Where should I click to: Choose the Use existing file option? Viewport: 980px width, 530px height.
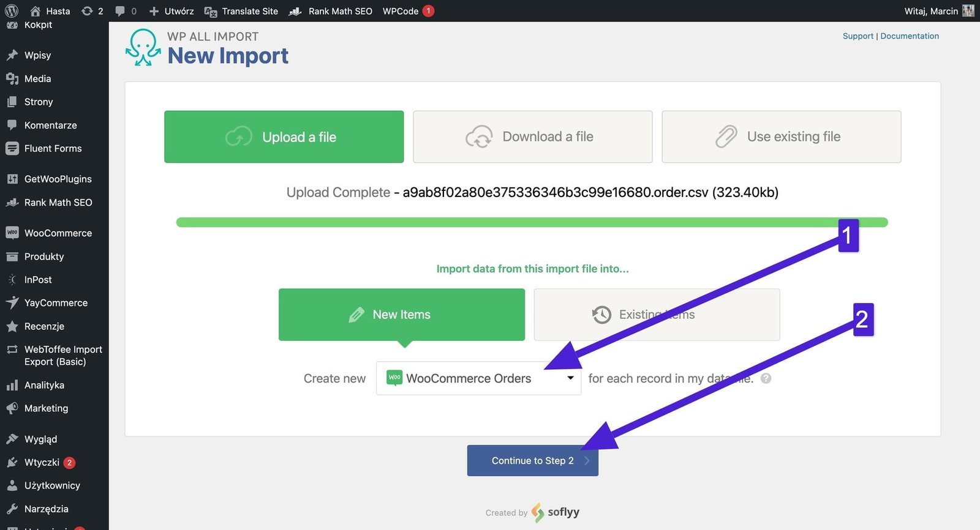tap(781, 136)
